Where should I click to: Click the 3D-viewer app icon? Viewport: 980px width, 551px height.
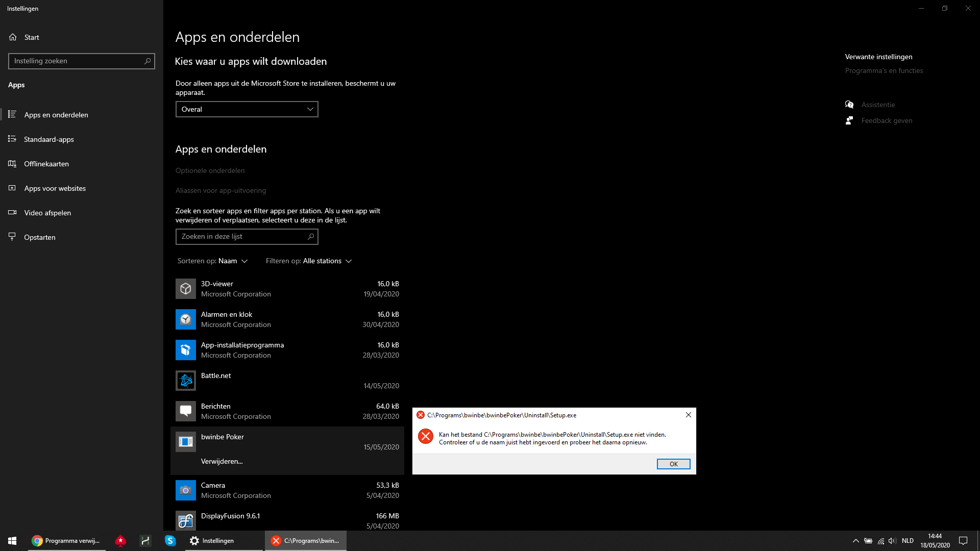point(185,289)
